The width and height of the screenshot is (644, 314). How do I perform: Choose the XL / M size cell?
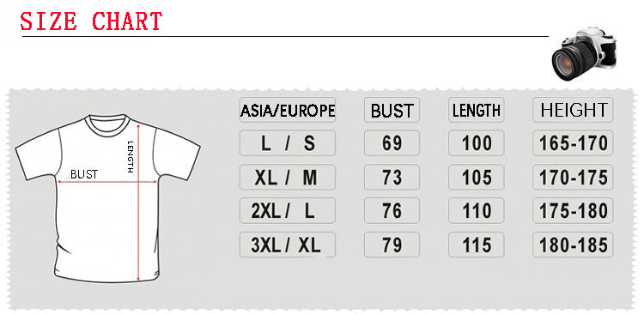(x=288, y=178)
